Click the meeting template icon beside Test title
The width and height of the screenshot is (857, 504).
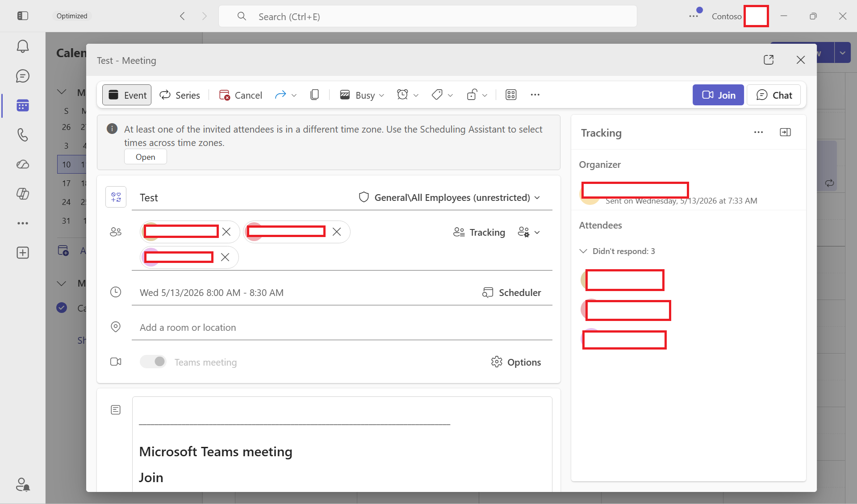116,197
